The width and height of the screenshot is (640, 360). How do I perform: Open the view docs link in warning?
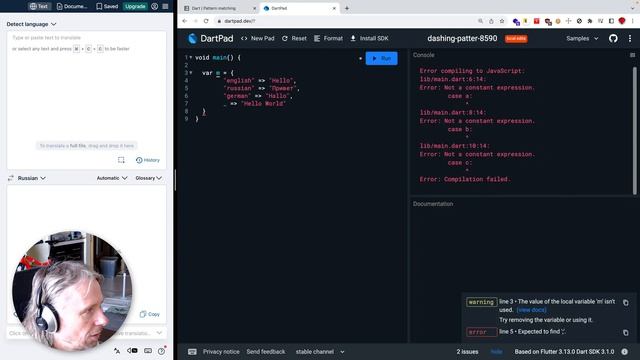531,310
